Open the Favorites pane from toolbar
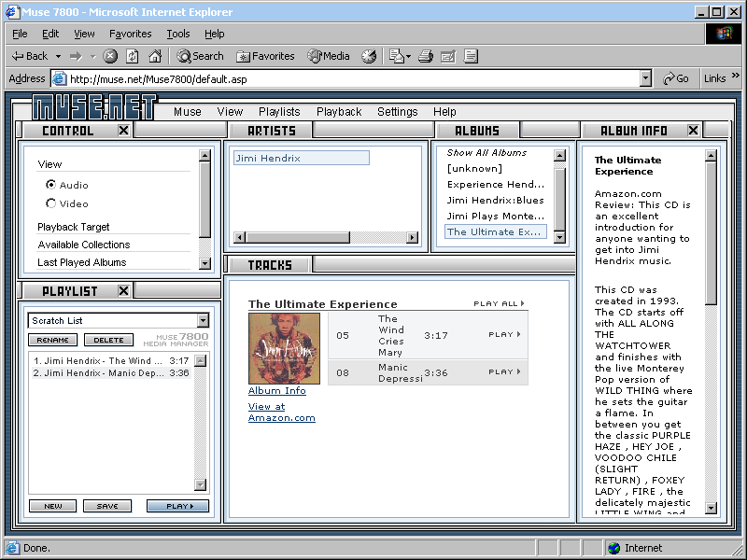This screenshot has height=560, width=747. (x=266, y=56)
